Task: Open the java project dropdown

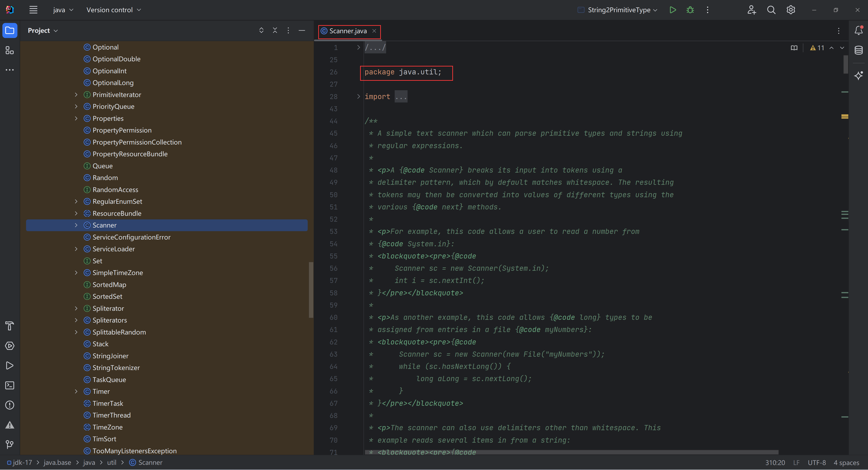Action: (63, 10)
